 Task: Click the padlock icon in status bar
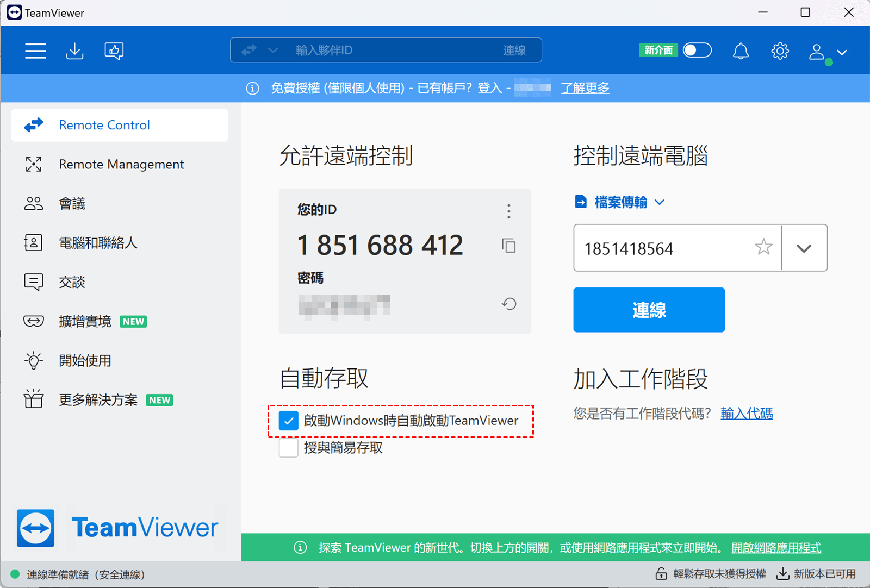click(661, 574)
